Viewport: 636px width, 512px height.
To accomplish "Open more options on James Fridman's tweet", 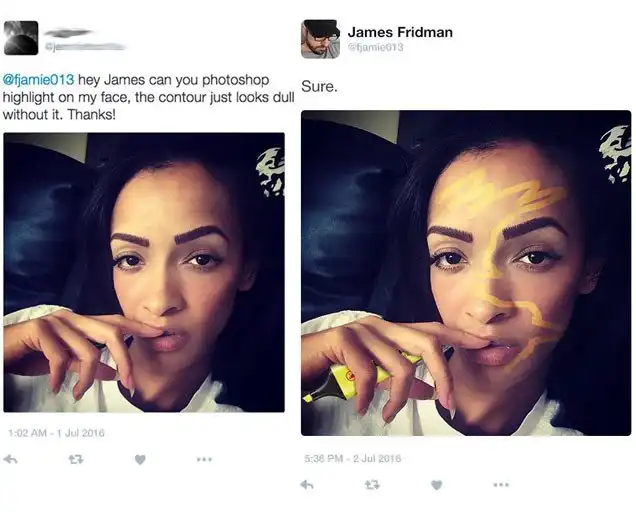I will pyautogui.click(x=501, y=484).
